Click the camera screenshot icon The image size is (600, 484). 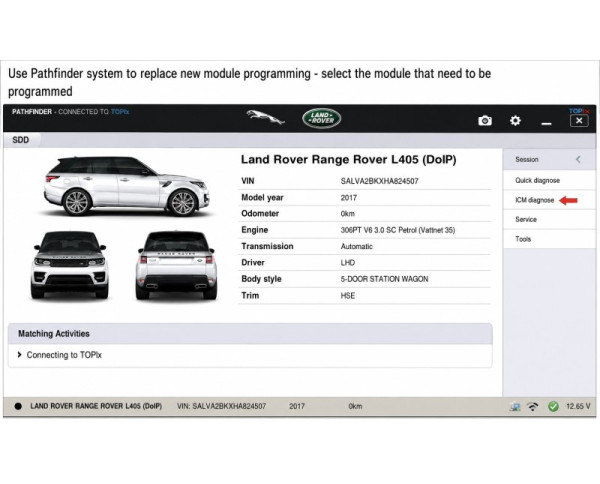[x=485, y=121]
